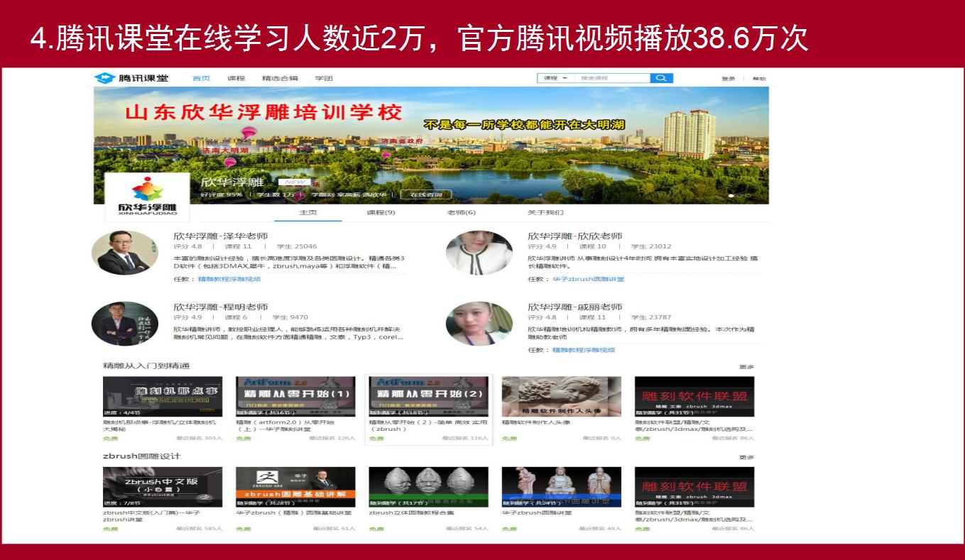Open 程明老师's avatar photo
Viewport: 965px width, 560px height.
pos(125,324)
